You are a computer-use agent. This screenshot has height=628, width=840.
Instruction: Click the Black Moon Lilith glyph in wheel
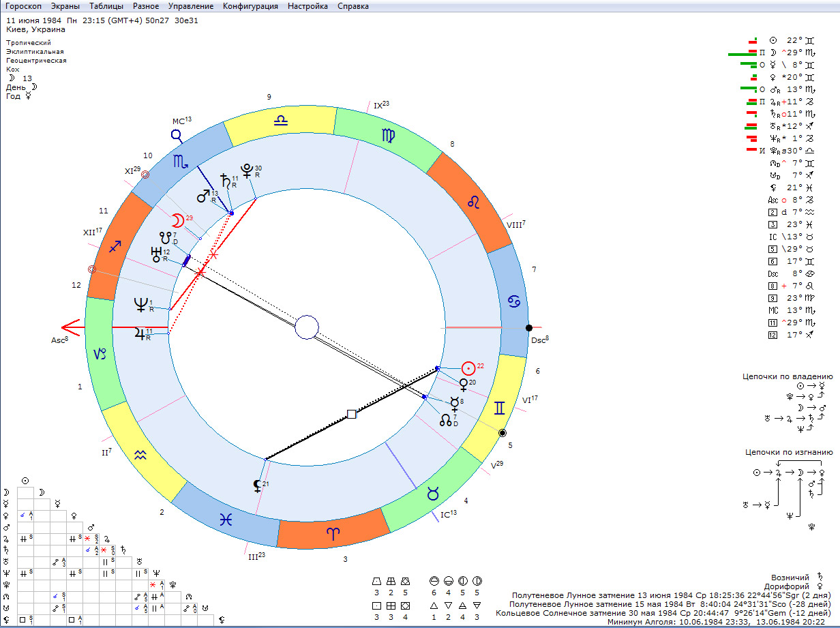[256, 486]
